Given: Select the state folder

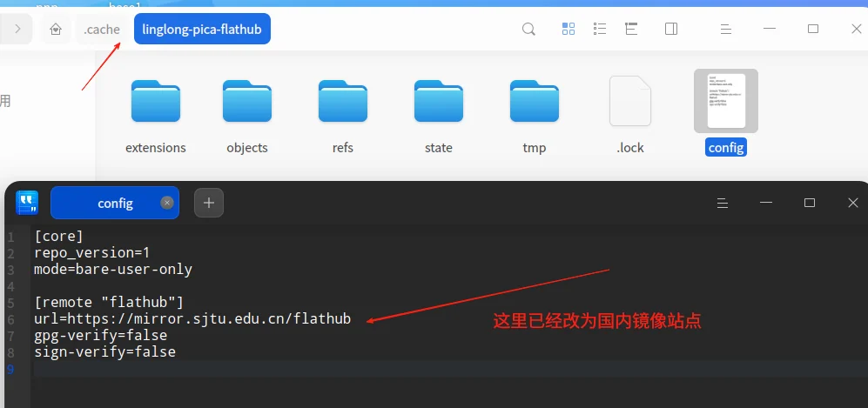Looking at the screenshot, I should pyautogui.click(x=439, y=117).
